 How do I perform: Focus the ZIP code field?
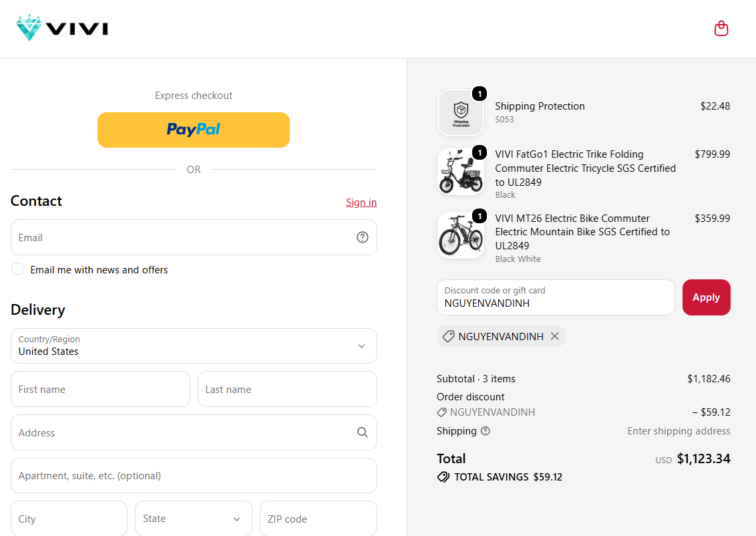(318, 519)
